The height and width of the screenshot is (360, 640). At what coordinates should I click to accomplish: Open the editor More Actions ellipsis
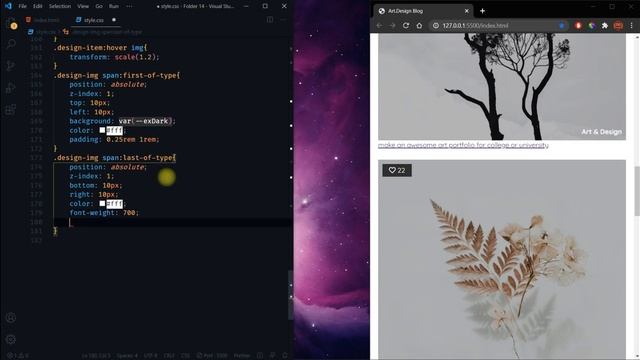point(283,20)
